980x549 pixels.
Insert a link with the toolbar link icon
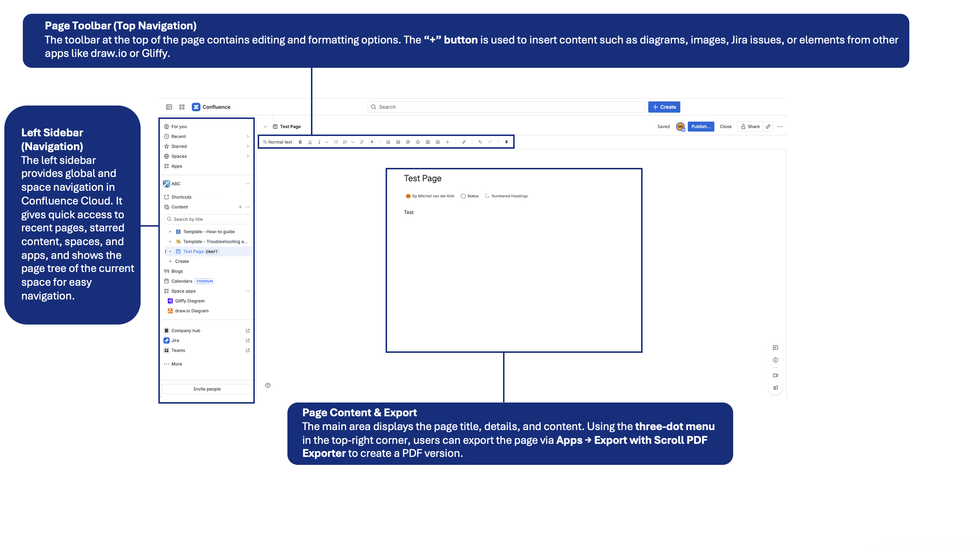[x=464, y=142]
